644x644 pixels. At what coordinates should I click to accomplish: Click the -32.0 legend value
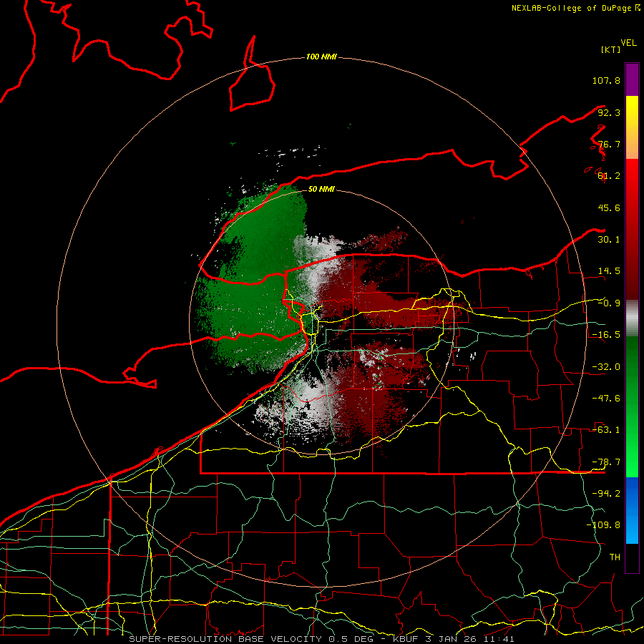(x=606, y=367)
